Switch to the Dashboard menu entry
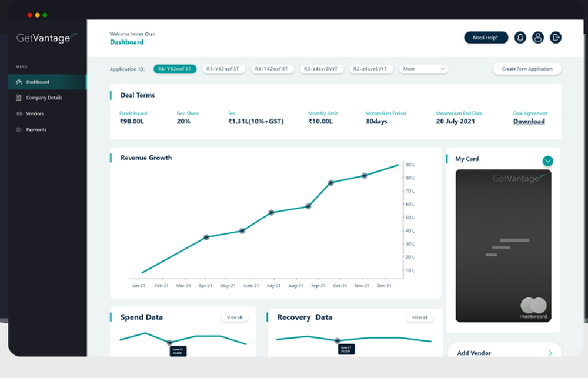 [x=38, y=82]
